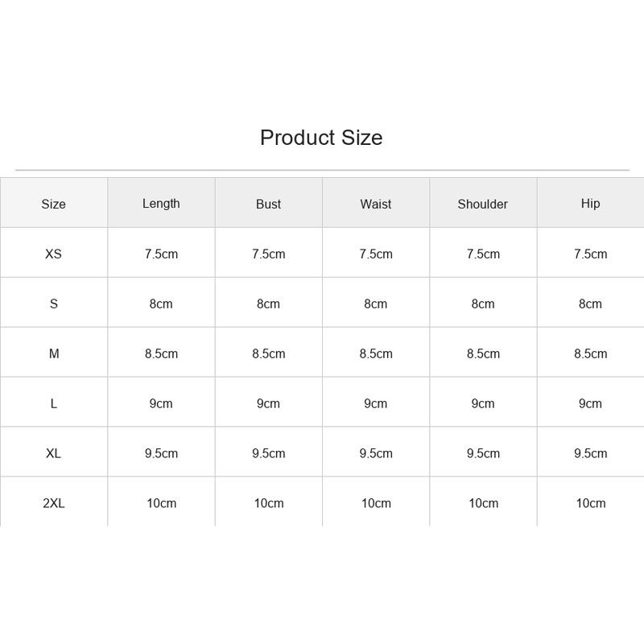Select the Shoulder column header
This screenshot has height=644, width=644.
(x=482, y=204)
